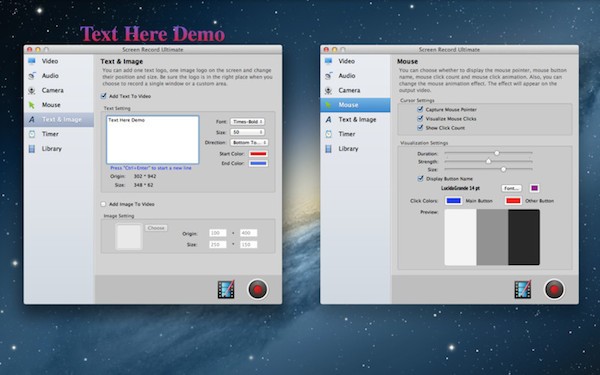Open Timer clock icon in left sidebar
This screenshot has width=600, height=375.
(x=32, y=134)
